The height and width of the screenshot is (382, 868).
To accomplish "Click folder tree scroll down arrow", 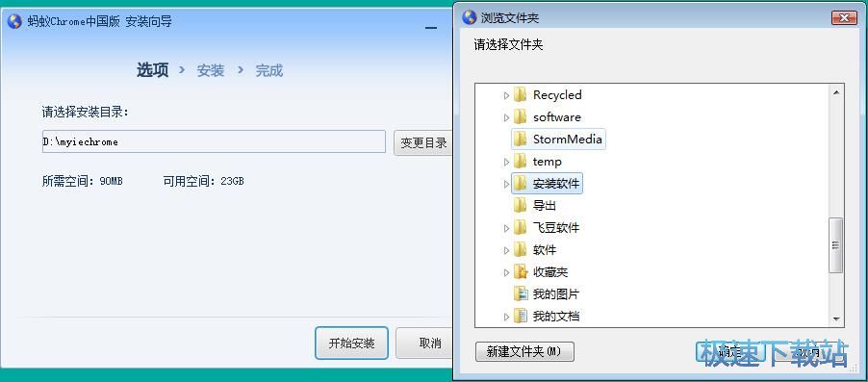I will tap(835, 319).
